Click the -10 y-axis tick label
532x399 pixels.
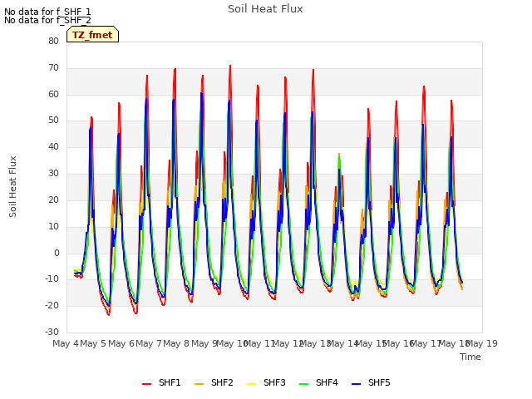tap(52, 279)
